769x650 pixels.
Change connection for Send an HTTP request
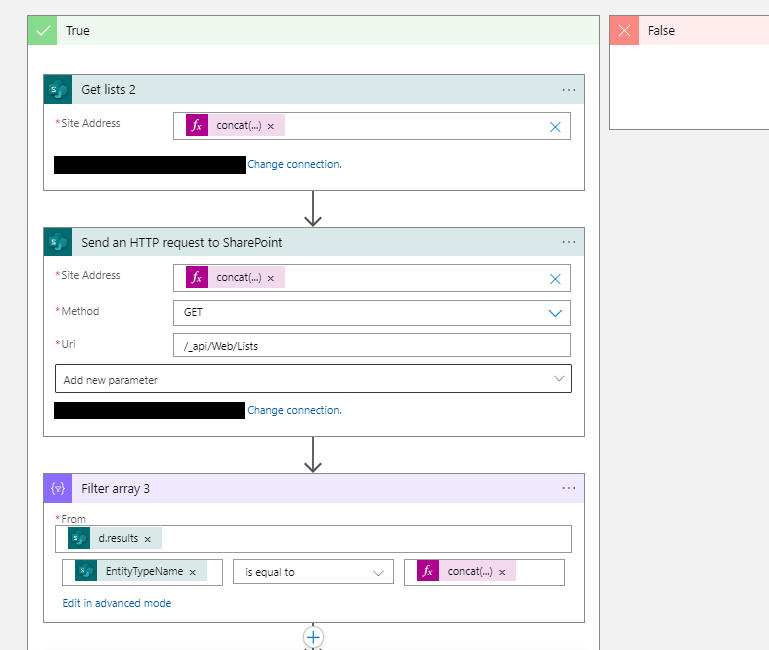coord(294,411)
